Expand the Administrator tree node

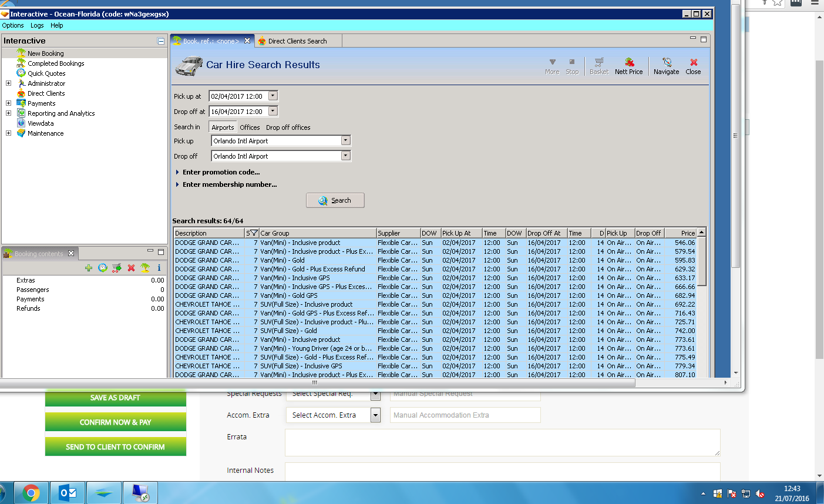8,83
